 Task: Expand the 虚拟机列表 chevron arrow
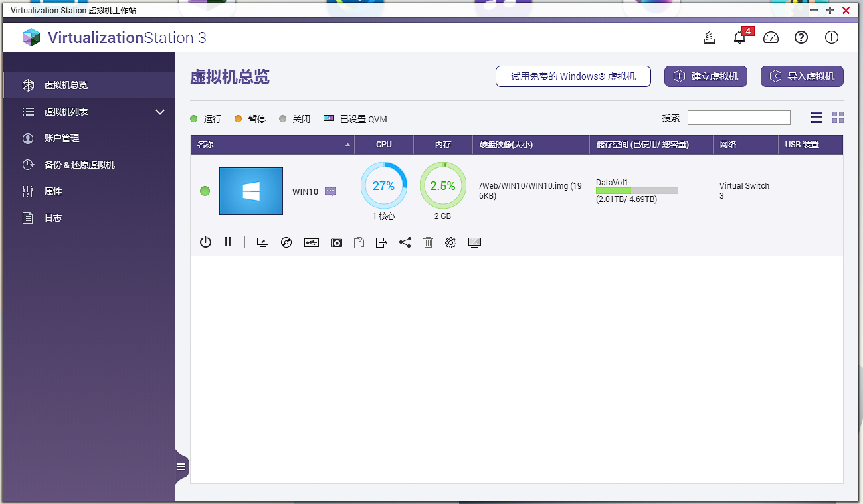click(160, 112)
